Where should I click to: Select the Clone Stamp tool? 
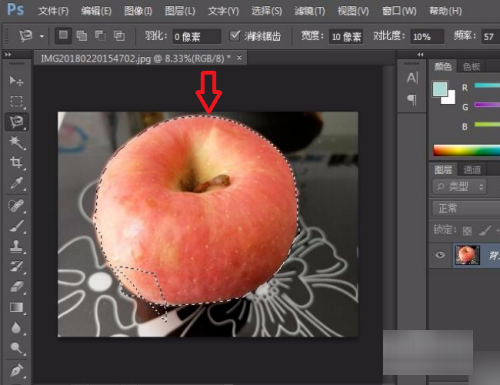coord(16,247)
